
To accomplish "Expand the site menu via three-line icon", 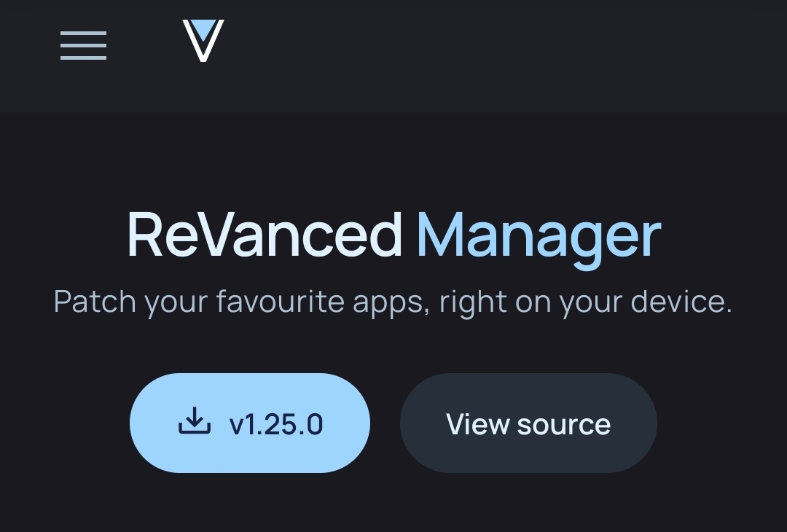I will point(83,46).
